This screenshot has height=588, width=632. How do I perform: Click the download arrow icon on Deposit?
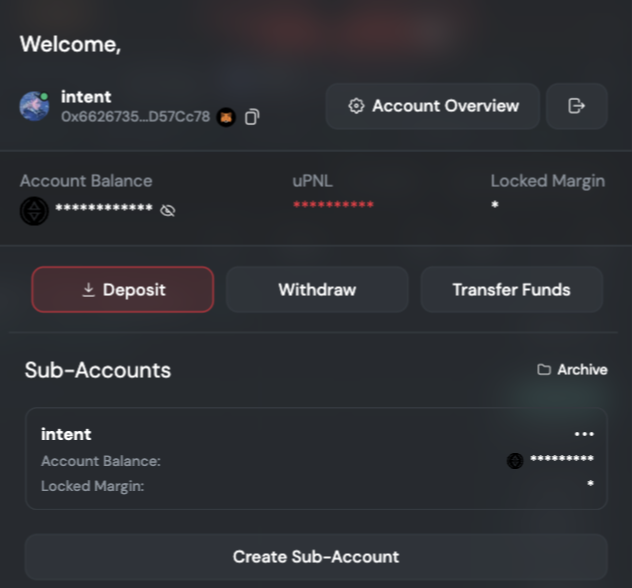pos(88,289)
